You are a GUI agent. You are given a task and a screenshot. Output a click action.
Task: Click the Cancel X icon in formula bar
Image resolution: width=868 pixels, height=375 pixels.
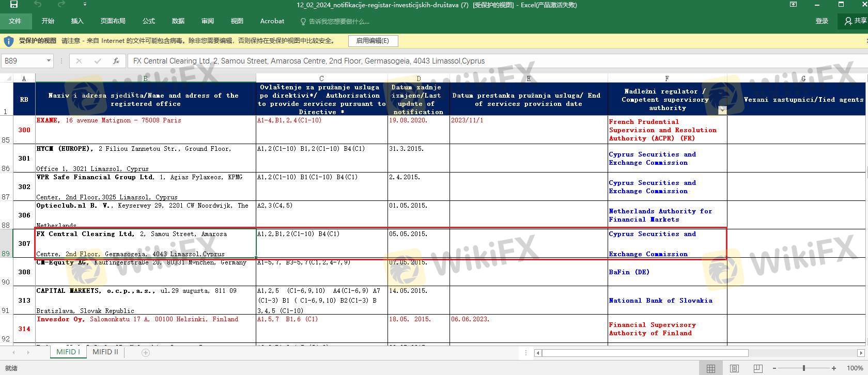(x=79, y=61)
